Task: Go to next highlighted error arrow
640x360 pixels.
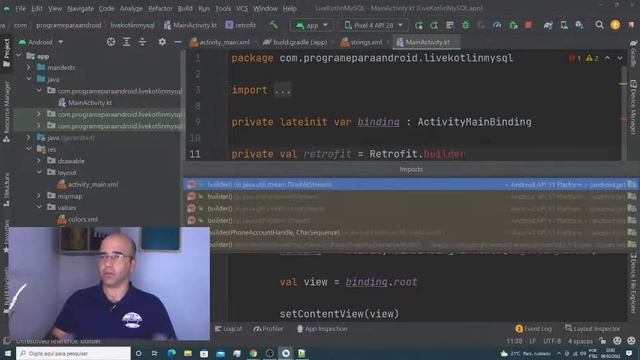Action: [x=620, y=58]
